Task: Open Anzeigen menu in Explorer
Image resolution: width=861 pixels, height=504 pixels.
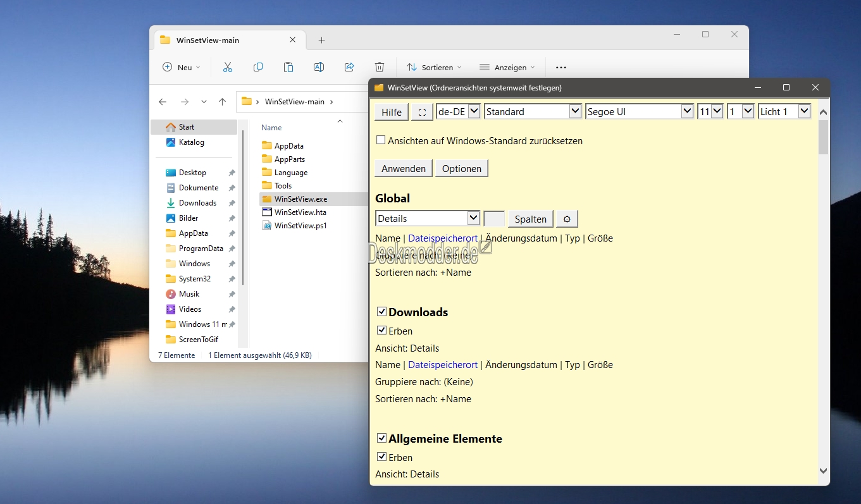Action: [507, 67]
